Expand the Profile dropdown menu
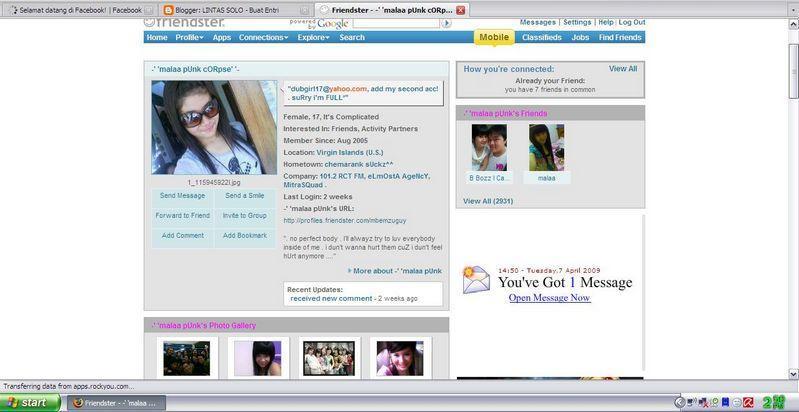 click(190, 37)
